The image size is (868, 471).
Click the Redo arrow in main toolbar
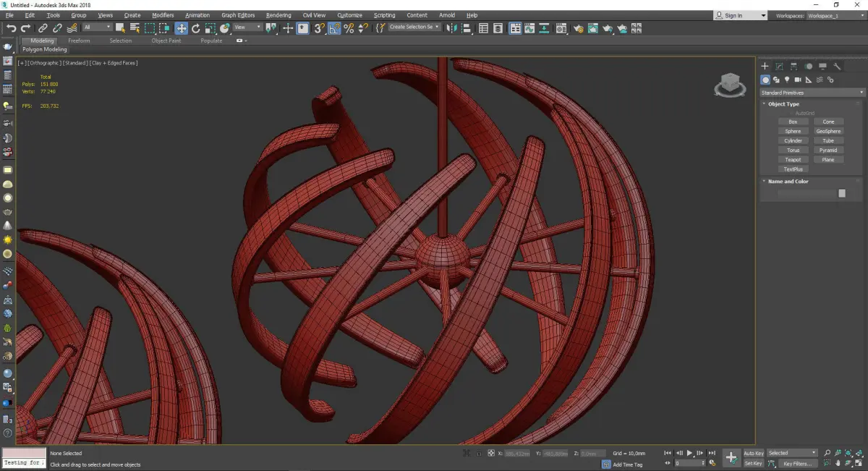(25, 28)
